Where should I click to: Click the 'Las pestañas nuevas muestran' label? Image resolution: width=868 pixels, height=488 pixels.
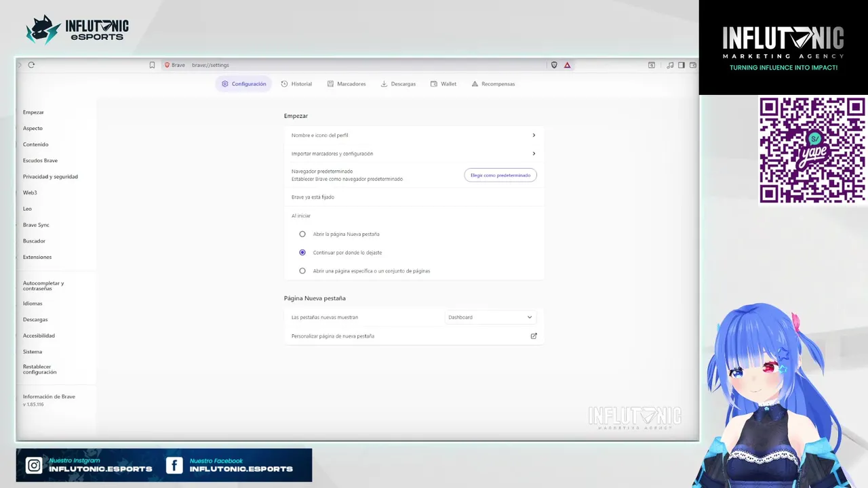[x=325, y=317]
